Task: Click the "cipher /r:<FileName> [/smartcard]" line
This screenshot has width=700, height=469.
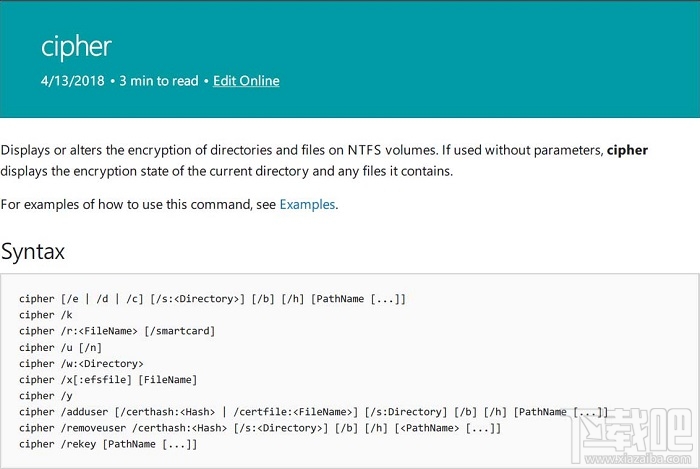Action: pyautogui.click(x=117, y=331)
